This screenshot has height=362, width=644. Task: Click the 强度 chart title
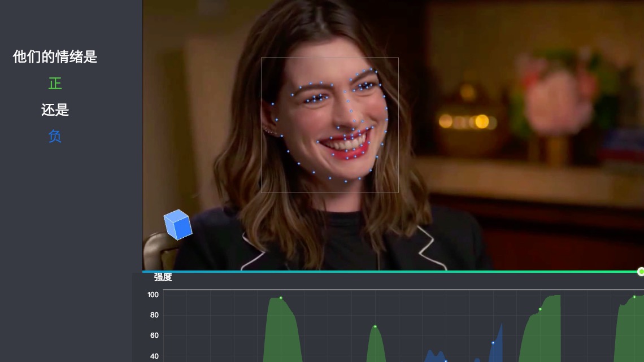[163, 277]
